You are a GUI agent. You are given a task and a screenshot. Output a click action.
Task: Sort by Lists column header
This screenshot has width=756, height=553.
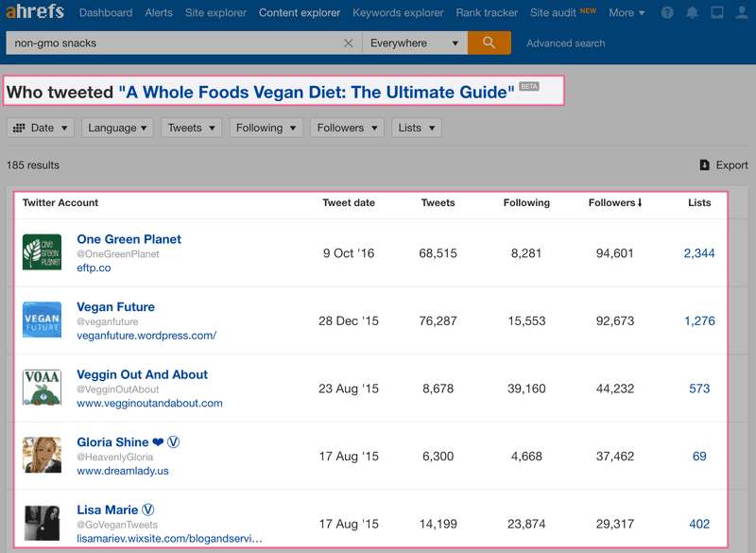coord(699,202)
